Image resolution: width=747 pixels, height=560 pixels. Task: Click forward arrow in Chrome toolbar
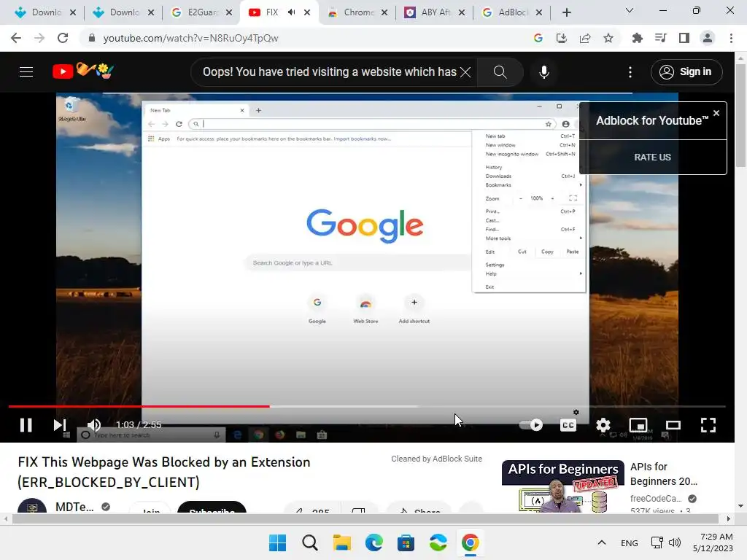click(39, 38)
